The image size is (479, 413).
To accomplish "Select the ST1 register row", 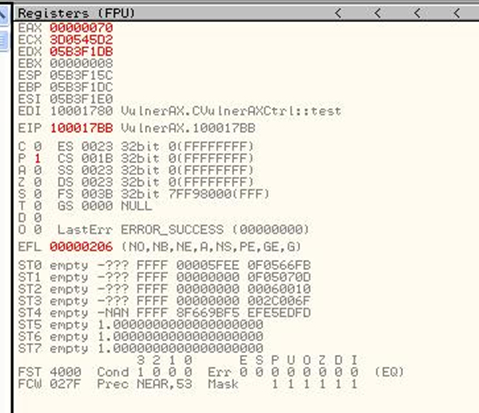I will 164,277.
